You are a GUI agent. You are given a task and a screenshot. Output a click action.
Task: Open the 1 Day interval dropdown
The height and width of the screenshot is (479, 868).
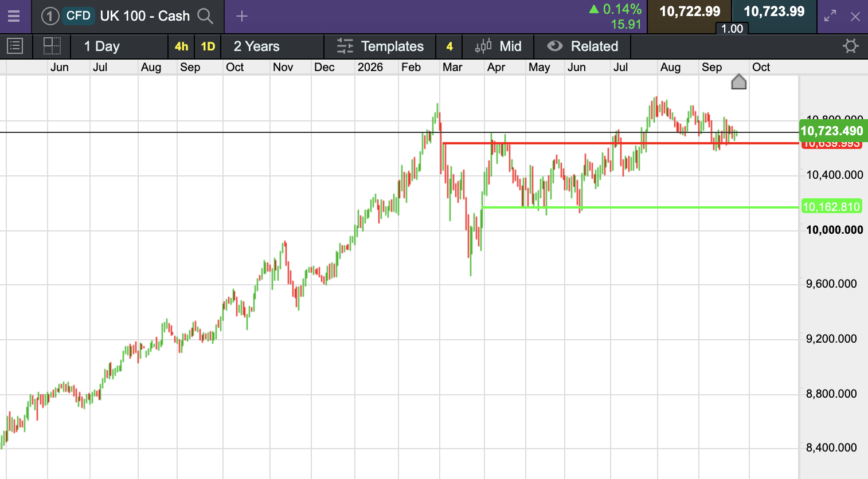click(102, 46)
